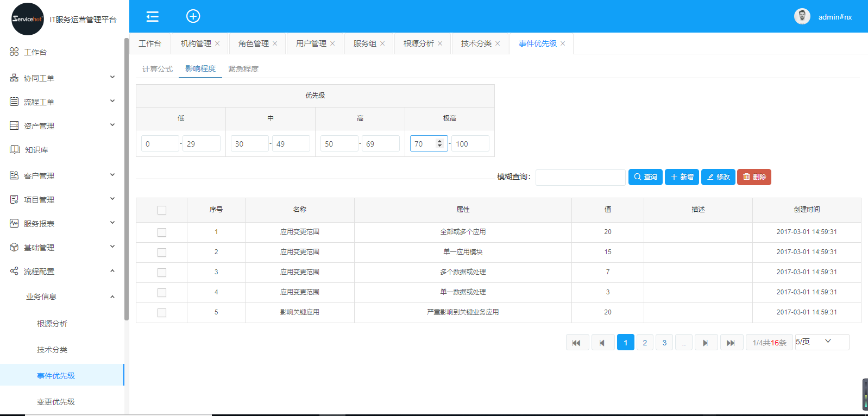The width and height of the screenshot is (868, 416).
Task: Close the 机构管理 tab
Action: [x=218, y=43]
